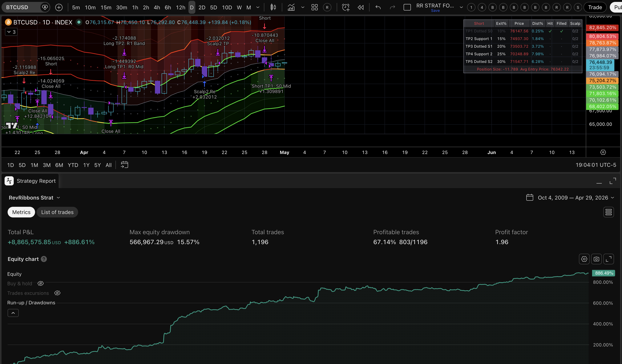
Task: Take equity chart snapshot with camera icon
Action: pos(596,259)
